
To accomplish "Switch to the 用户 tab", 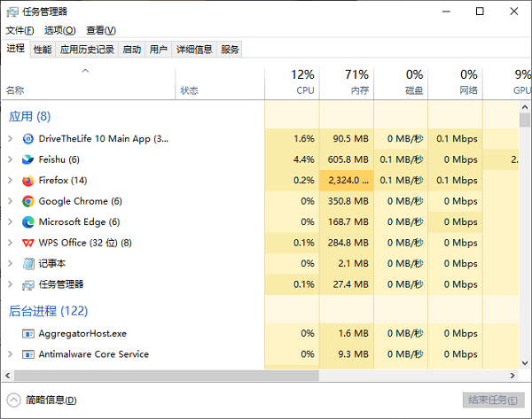I will tap(159, 50).
